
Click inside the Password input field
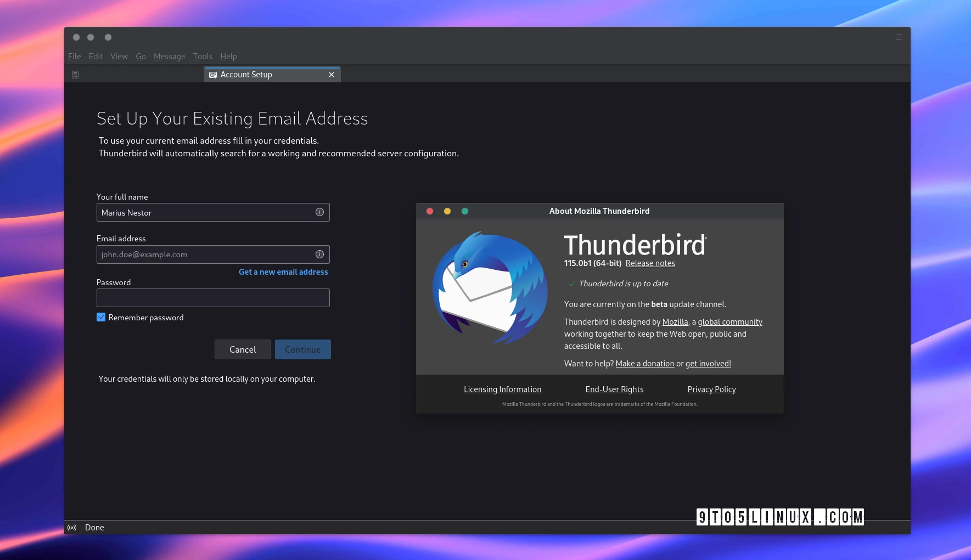pyautogui.click(x=213, y=297)
